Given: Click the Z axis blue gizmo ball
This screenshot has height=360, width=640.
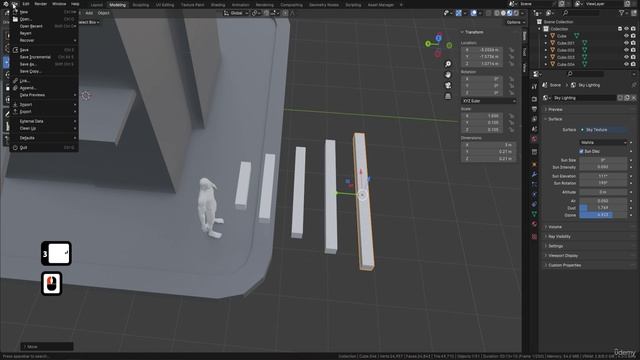Looking at the screenshot, I should point(438,38).
